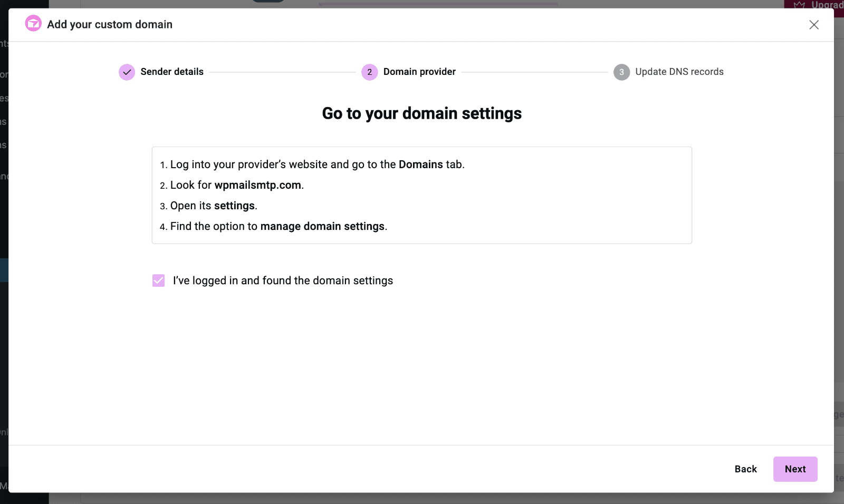Screen dimensions: 844x504
Task: Select the Update DNS records step
Action: pyautogui.click(x=679, y=72)
